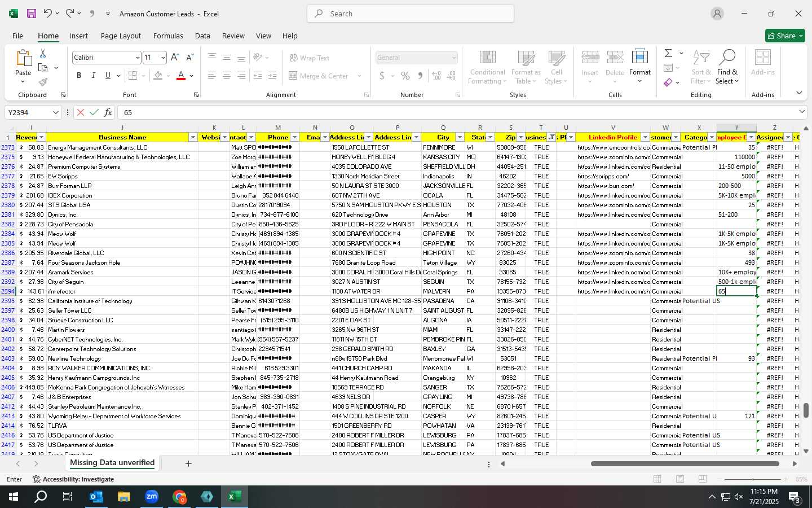Toggle Align Left
Viewport: 812px width, 508px height.
pos(211,76)
